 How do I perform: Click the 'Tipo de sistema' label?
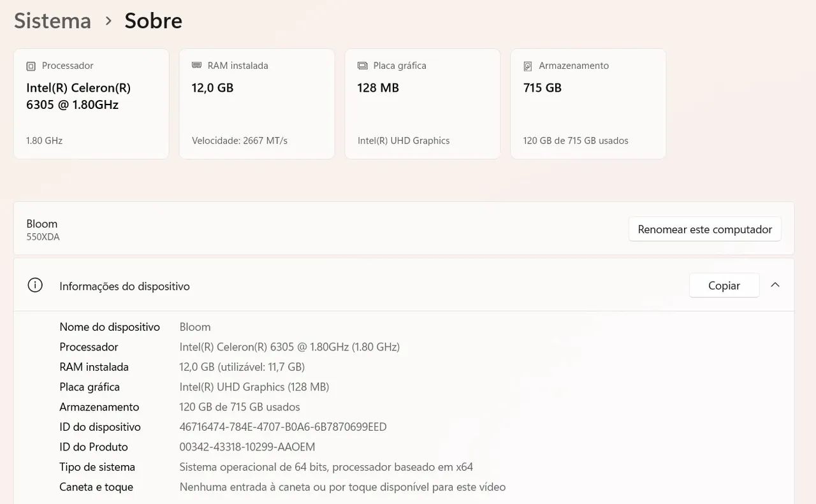tap(97, 467)
